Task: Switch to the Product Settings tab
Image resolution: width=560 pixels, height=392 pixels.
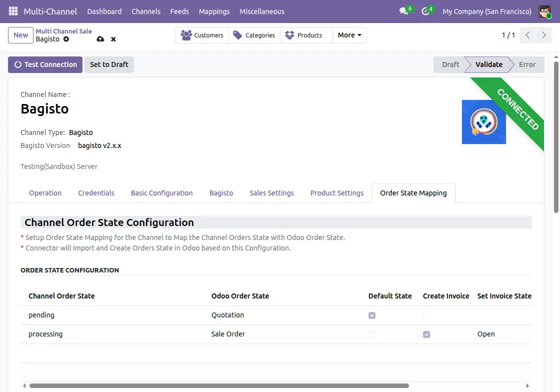Action: click(x=337, y=193)
